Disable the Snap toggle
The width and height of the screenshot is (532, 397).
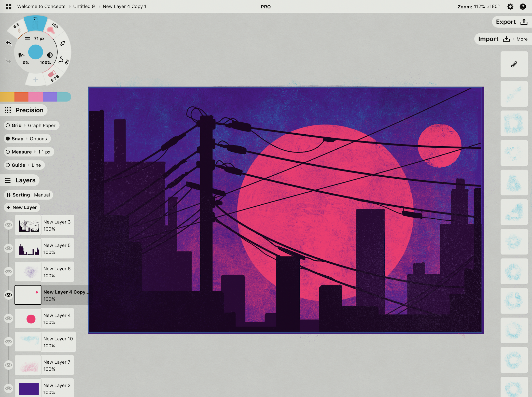[8, 139]
